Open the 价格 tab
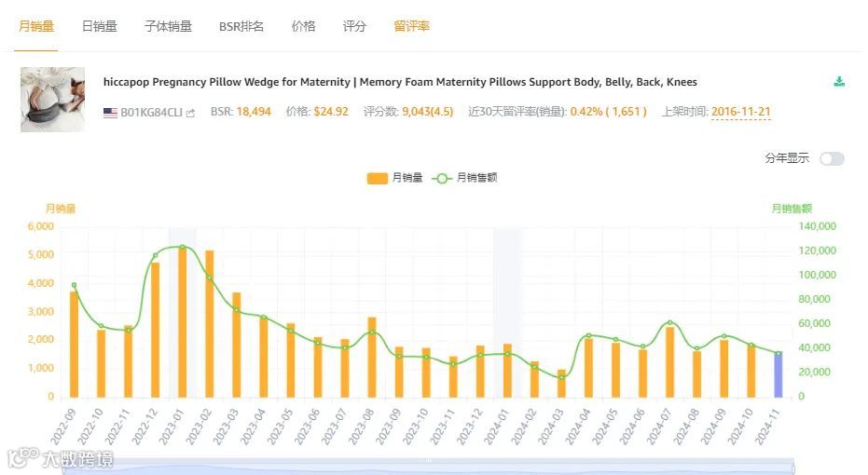Viewport: 868px width, 475px height. [x=303, y=26]
